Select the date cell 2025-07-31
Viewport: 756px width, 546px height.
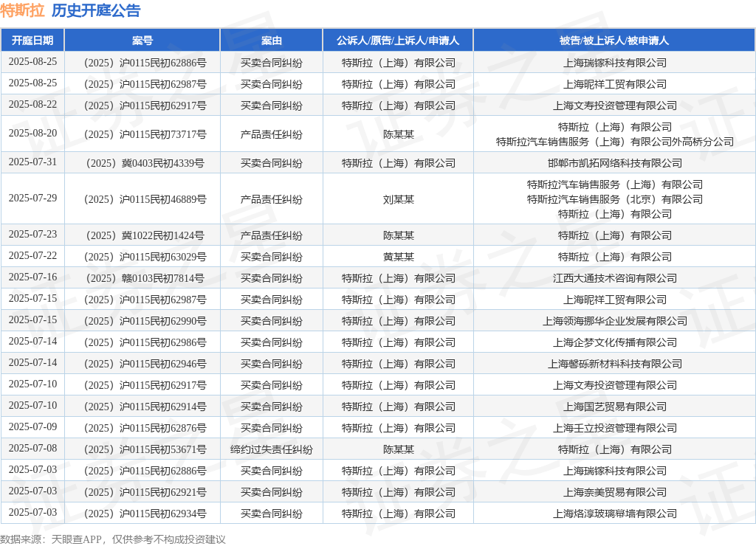32,162
